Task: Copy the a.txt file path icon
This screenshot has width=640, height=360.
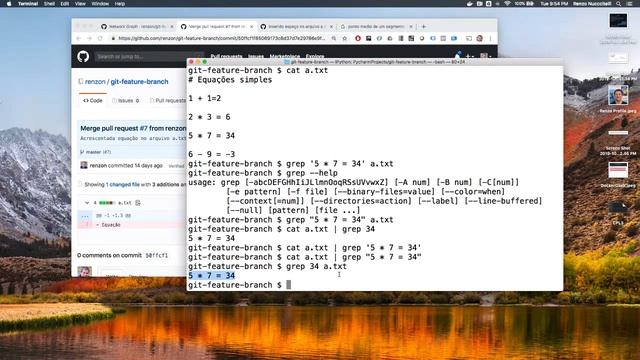Action: pyautogui.click(x=138, y=203)
